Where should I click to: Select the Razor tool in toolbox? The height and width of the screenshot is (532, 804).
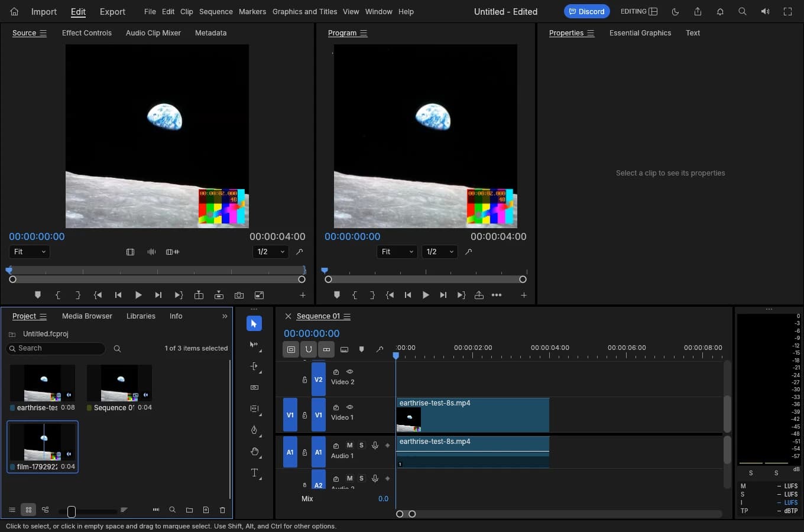[254, 388]
